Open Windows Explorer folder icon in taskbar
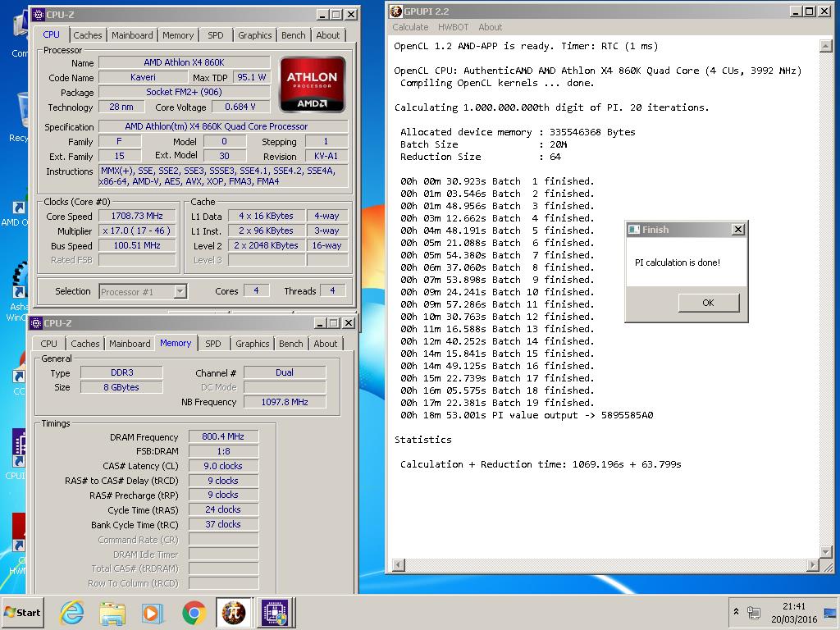840x630 pixels. point(112,613)
